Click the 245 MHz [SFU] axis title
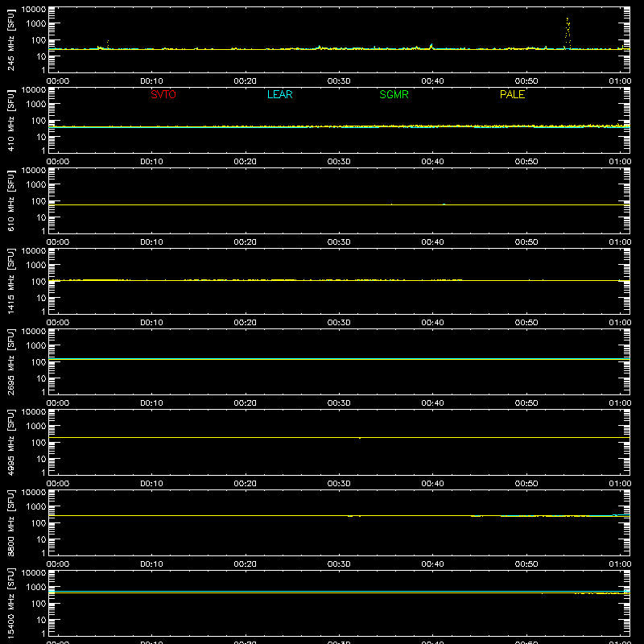 (x=11, y=39)
